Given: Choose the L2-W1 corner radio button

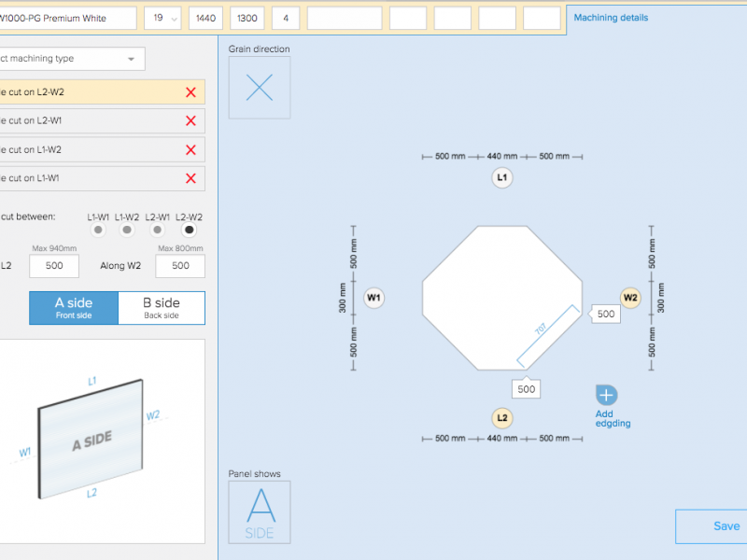Looking at the screenshot, I should pos(158,230).
